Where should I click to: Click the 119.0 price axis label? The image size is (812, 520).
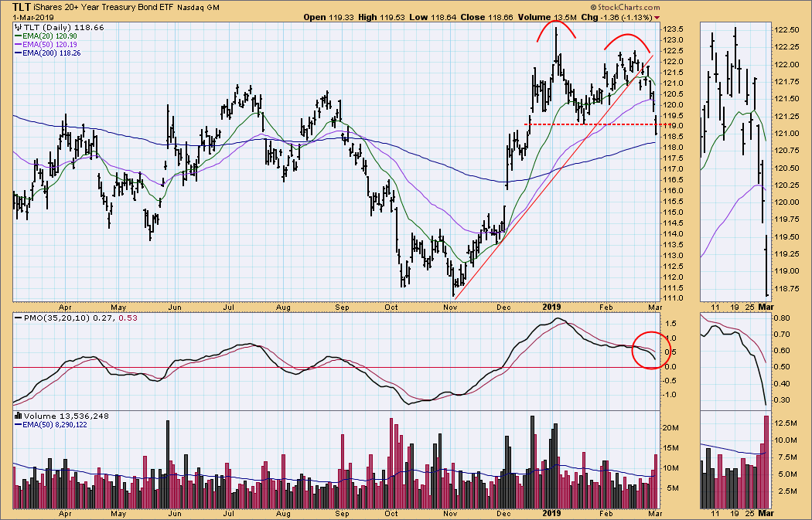pos(672,126)
